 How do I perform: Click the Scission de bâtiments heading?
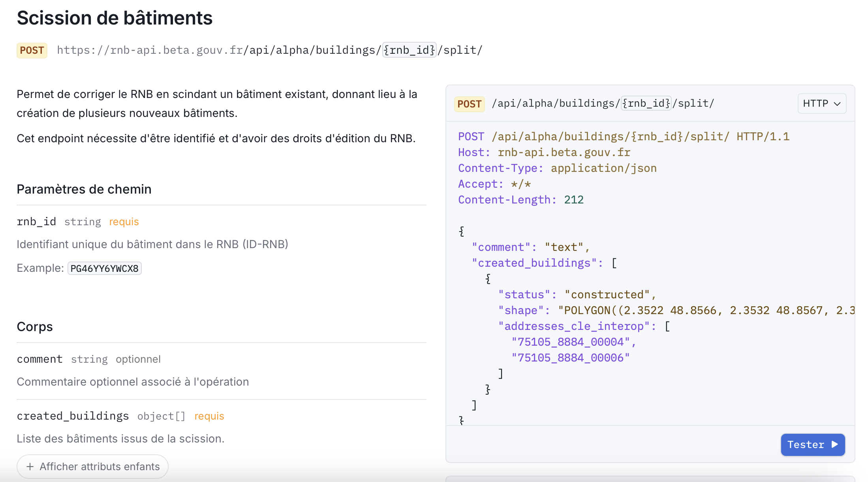coord(115,18)
